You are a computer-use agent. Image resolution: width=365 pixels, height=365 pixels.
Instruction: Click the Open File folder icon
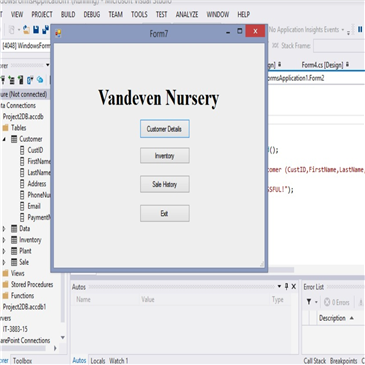click(x=26, y=30)
